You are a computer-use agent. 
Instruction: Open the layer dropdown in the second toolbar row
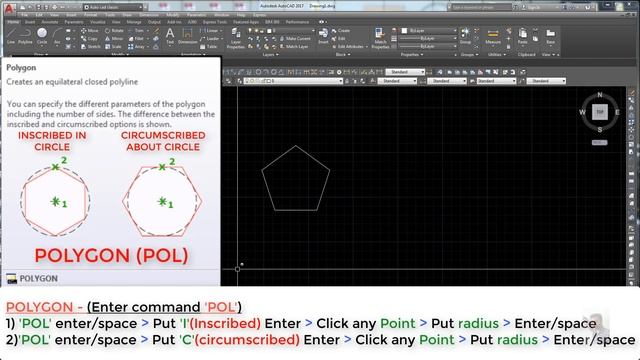coord(293,81)
